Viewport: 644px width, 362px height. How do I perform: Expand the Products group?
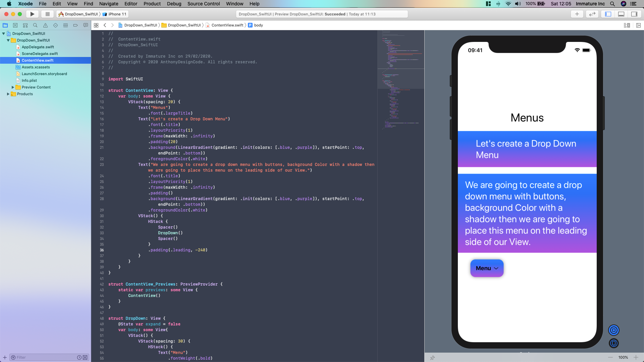pyautogui.click(x=8, y=94)
